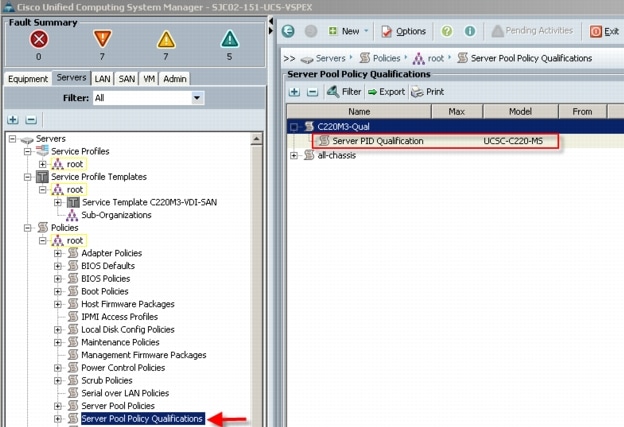Viewport: 624px width, 427px height.
Task: Collapse the Service Profiles node
Action: point(27,152)
